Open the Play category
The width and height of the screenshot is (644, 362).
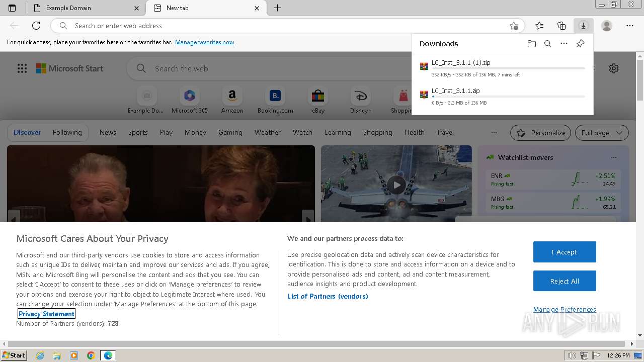(x=166, y=133)
